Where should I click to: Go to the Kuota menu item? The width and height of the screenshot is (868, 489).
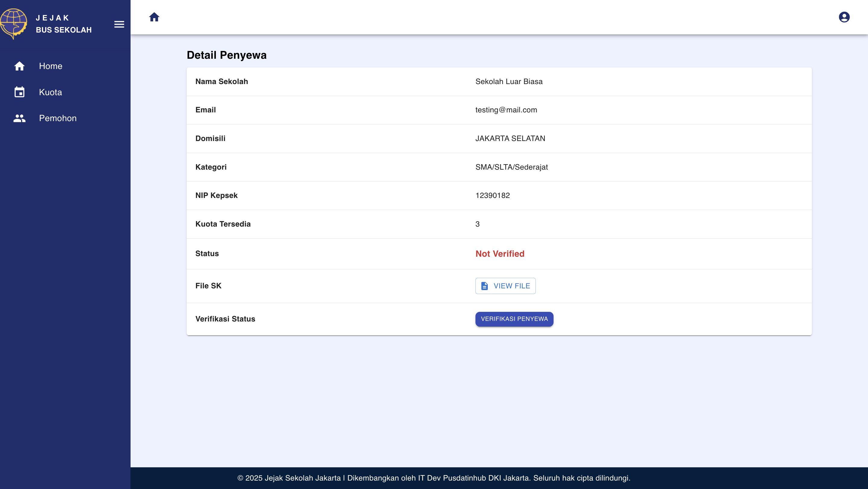[x=51, y=92]
